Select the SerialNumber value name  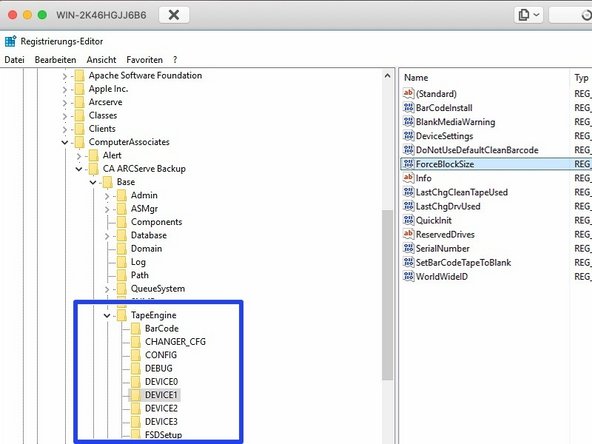click(x=442, y=248)
